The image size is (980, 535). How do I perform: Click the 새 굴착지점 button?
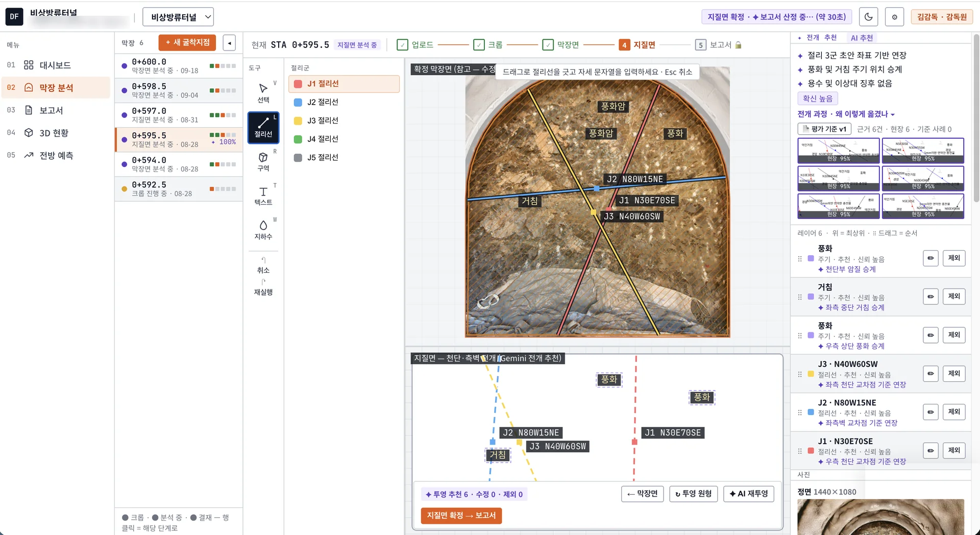click(187, 42)
